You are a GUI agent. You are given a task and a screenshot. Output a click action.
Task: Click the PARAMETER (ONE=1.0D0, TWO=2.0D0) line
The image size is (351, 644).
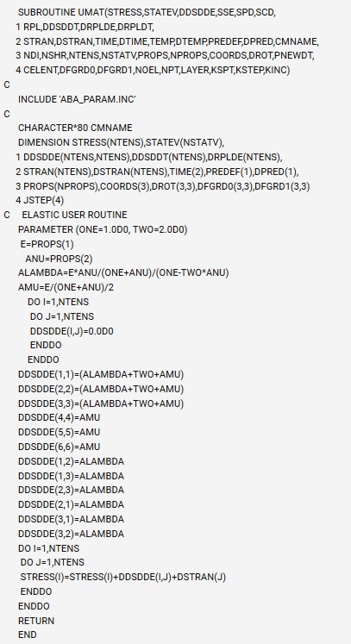click(103, 229)
